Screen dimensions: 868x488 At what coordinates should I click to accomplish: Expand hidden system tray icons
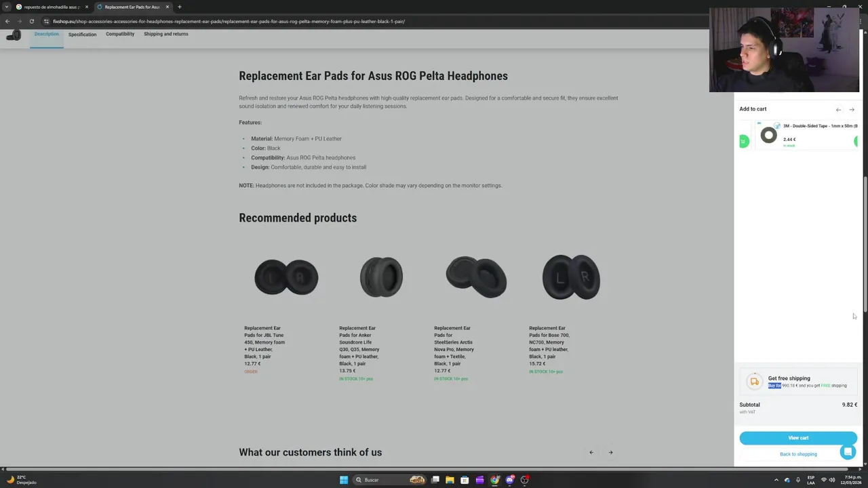tap(776, 480)
